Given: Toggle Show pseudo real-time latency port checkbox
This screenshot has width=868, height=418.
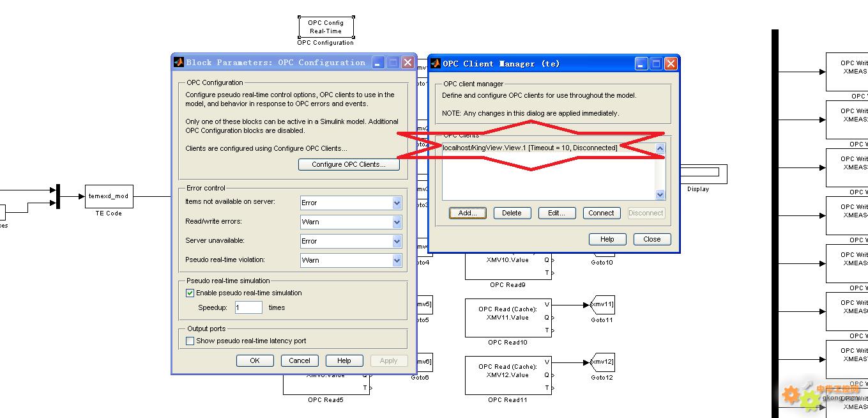Looking at the screenshot, I should coord(190,341).
